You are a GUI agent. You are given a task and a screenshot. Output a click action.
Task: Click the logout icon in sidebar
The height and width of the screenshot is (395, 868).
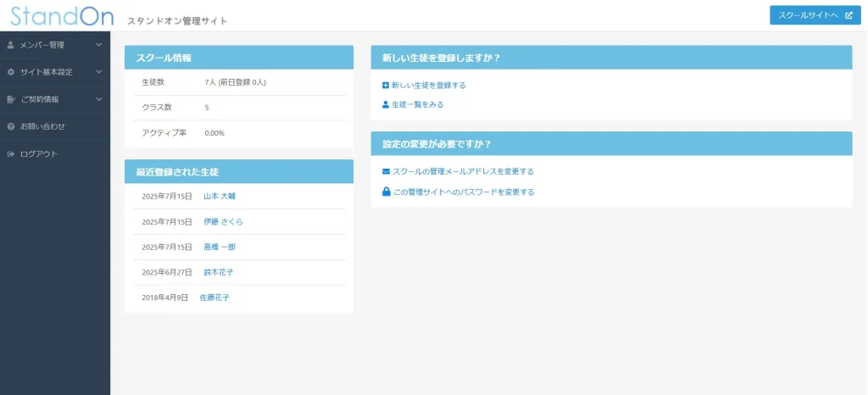tap(10, 153)
